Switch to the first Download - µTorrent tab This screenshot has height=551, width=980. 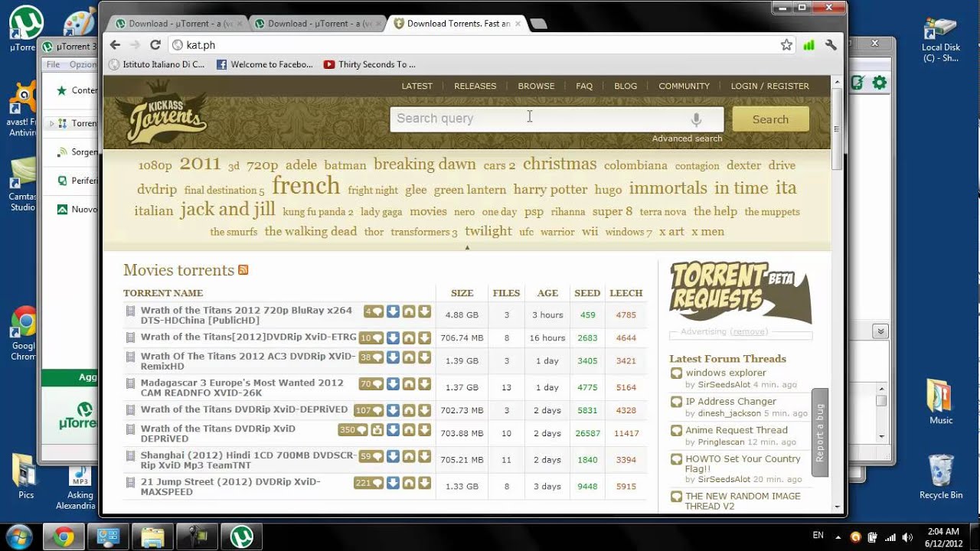[178, 24]
